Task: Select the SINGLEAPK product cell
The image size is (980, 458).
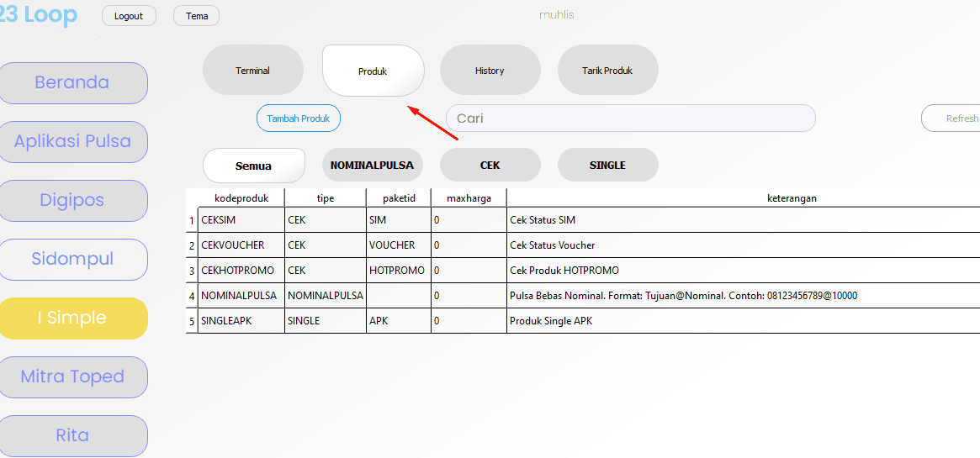Action: pos(241,321)
